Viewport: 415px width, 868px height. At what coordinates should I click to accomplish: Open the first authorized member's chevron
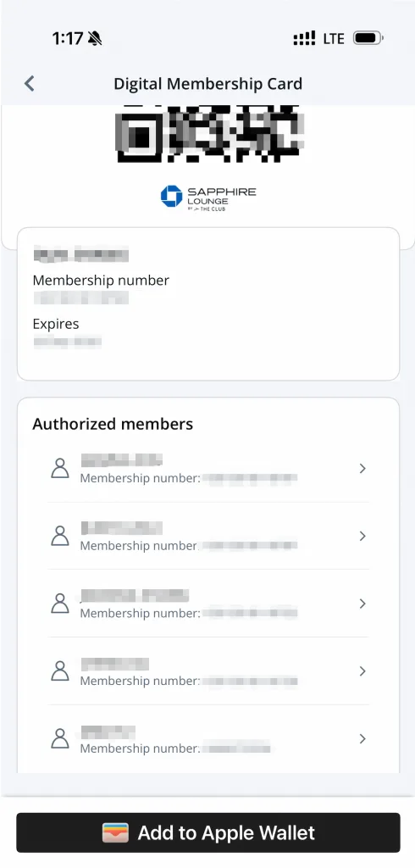coord(362,468)
